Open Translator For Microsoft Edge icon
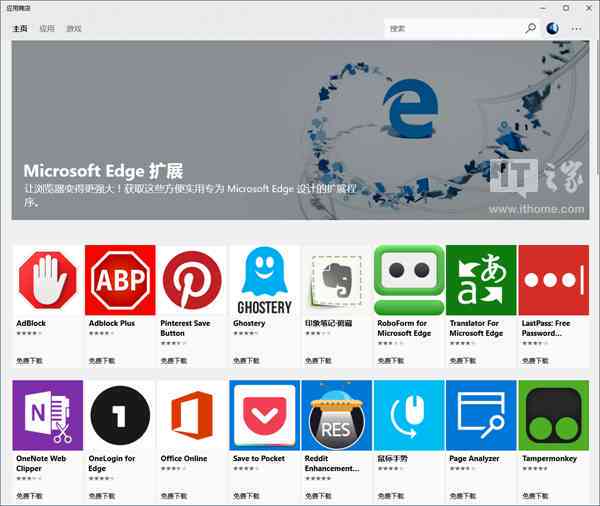 [481, 281]
